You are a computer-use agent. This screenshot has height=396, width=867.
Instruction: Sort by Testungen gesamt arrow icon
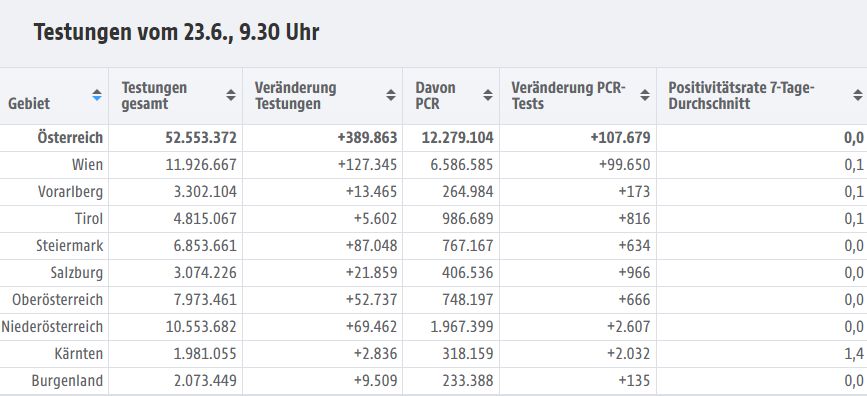231,95
